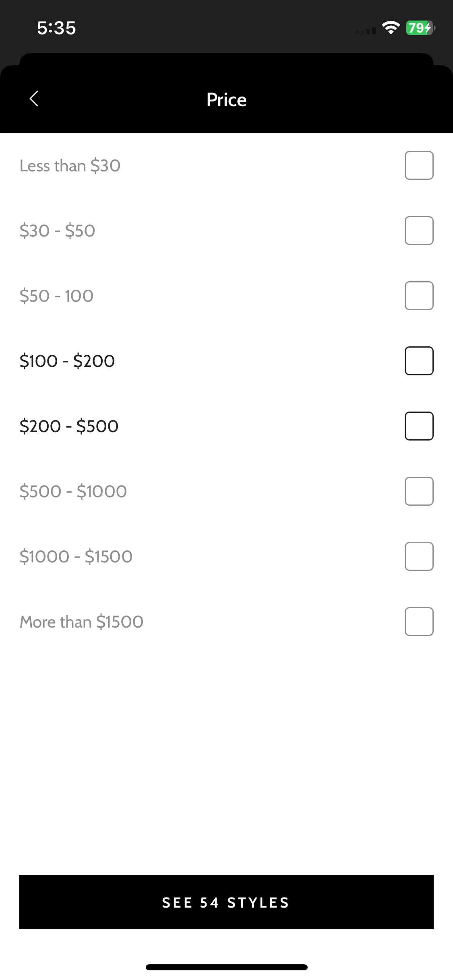Go back using the left chevron arrow
Image resolution: width=453 pixels, height=980 pixels.
point(34,99)
